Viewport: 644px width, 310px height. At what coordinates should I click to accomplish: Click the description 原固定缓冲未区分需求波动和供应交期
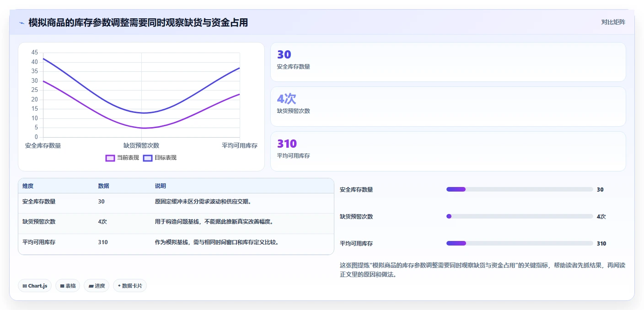(203, 201)
